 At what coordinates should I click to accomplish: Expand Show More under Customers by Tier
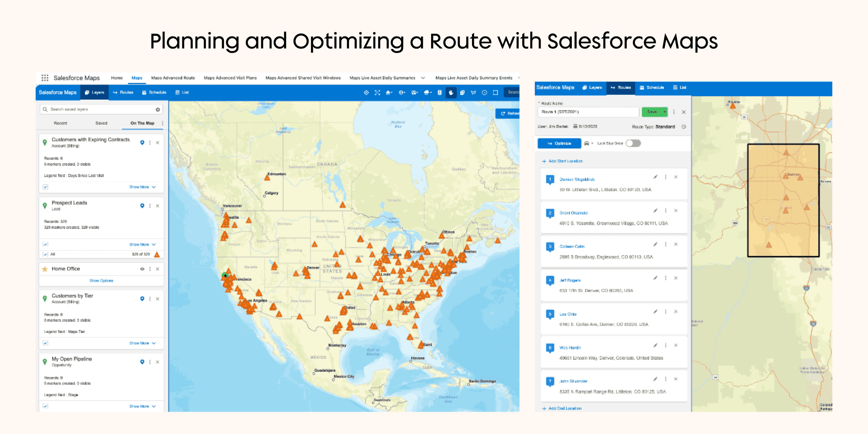point(142,343)
